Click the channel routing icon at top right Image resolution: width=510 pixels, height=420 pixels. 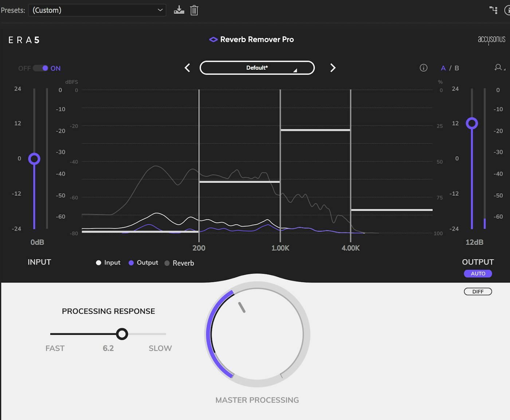pos(493,10)
